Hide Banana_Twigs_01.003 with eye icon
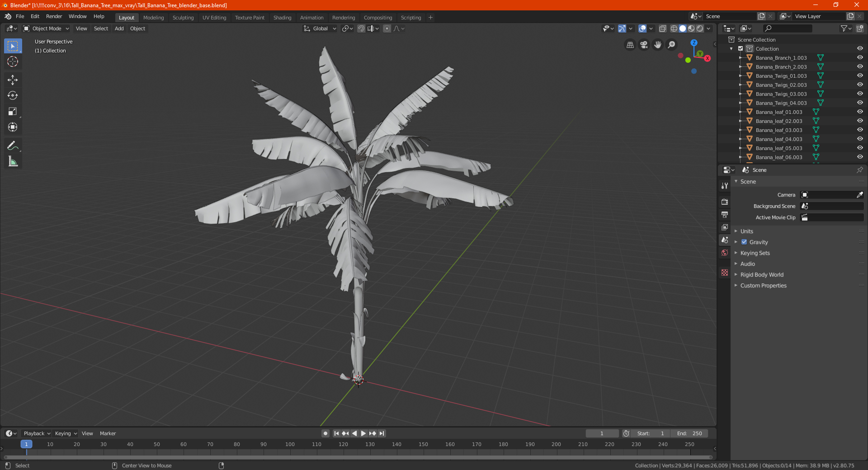 click(860, 76)
